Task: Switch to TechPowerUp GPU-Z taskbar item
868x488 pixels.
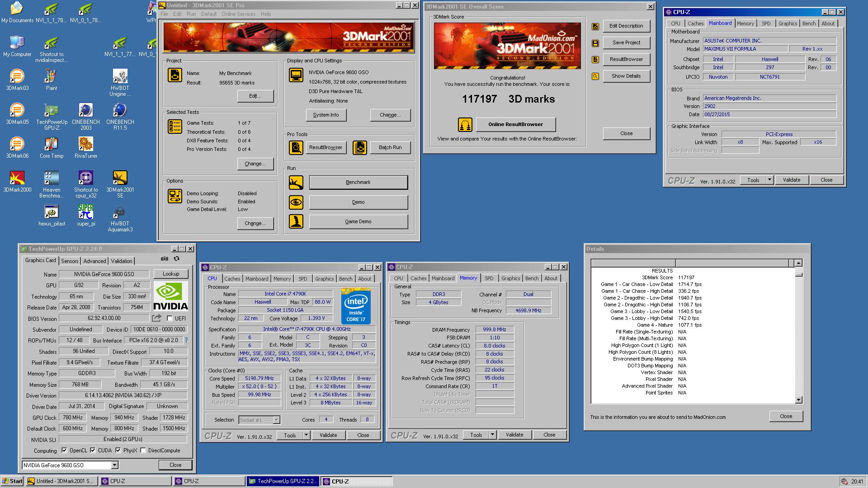Action: [283, 481]
